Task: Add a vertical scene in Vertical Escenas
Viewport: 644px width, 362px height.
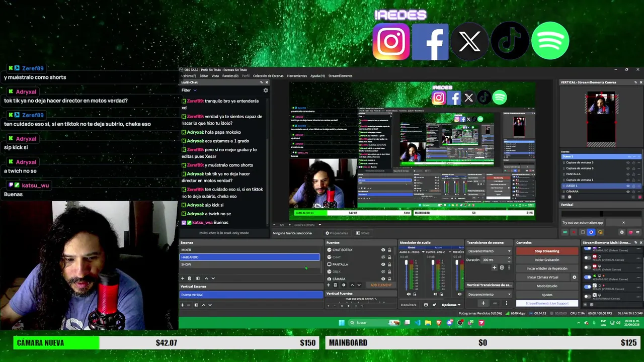Action: (x=183, y=305)
